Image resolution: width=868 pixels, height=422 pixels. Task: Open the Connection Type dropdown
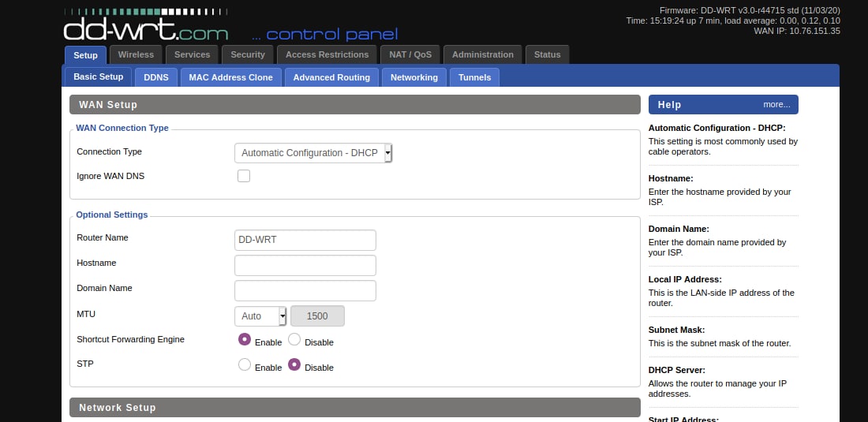point(313,153)
